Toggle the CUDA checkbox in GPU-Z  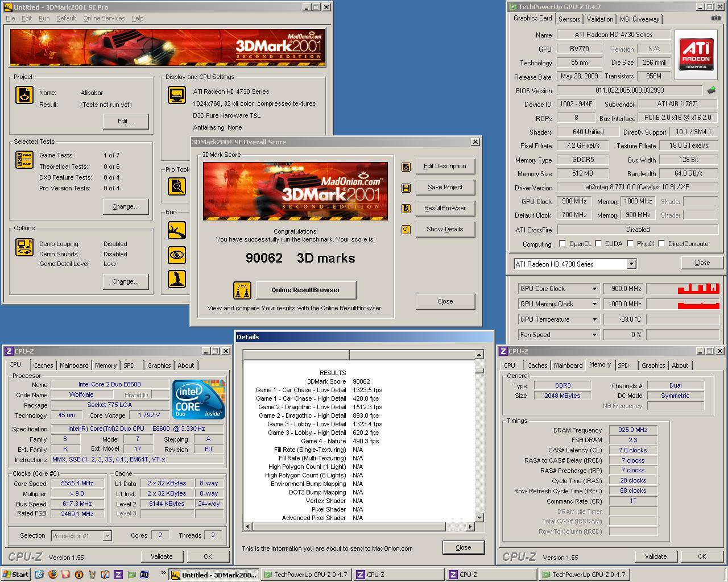[598, 244]
